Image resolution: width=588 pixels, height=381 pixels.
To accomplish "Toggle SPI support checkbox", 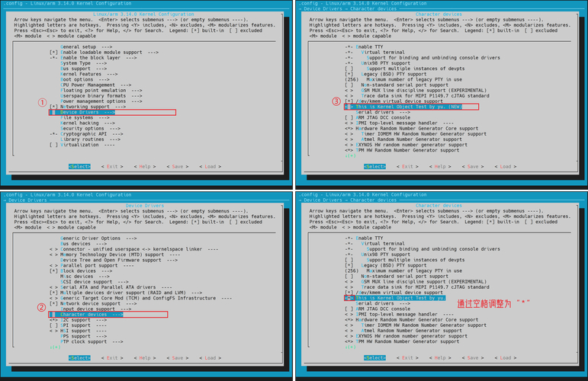I will pos(53,325).
